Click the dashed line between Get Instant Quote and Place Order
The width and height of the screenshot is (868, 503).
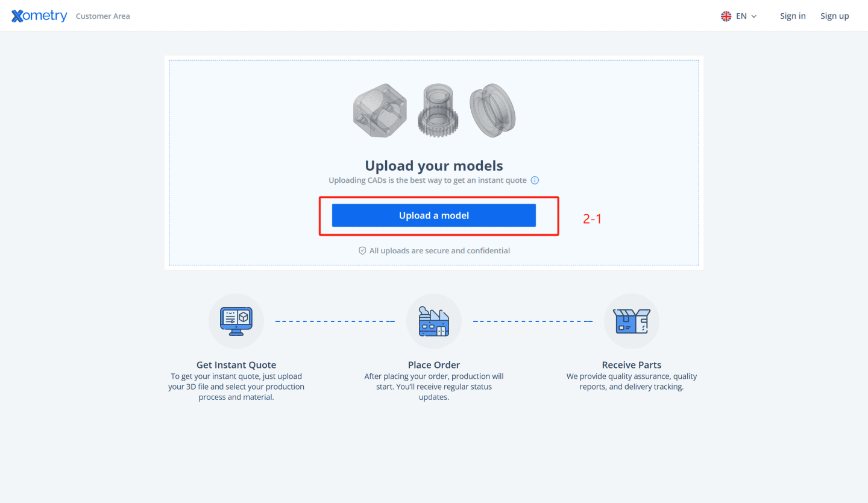335,321
